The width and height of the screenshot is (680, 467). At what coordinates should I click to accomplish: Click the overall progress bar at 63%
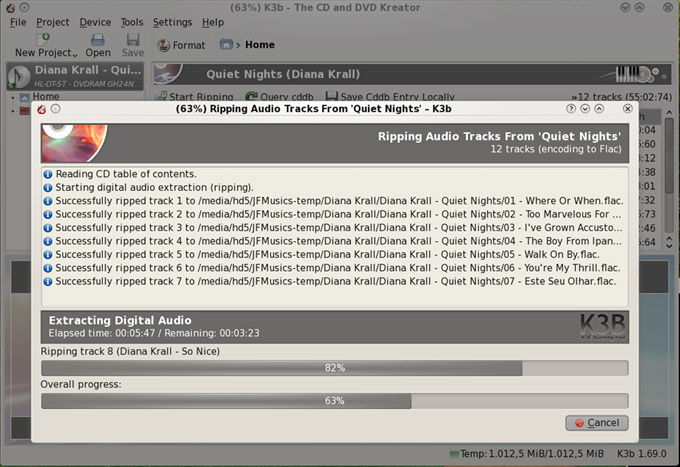click(x=334, y=401)
